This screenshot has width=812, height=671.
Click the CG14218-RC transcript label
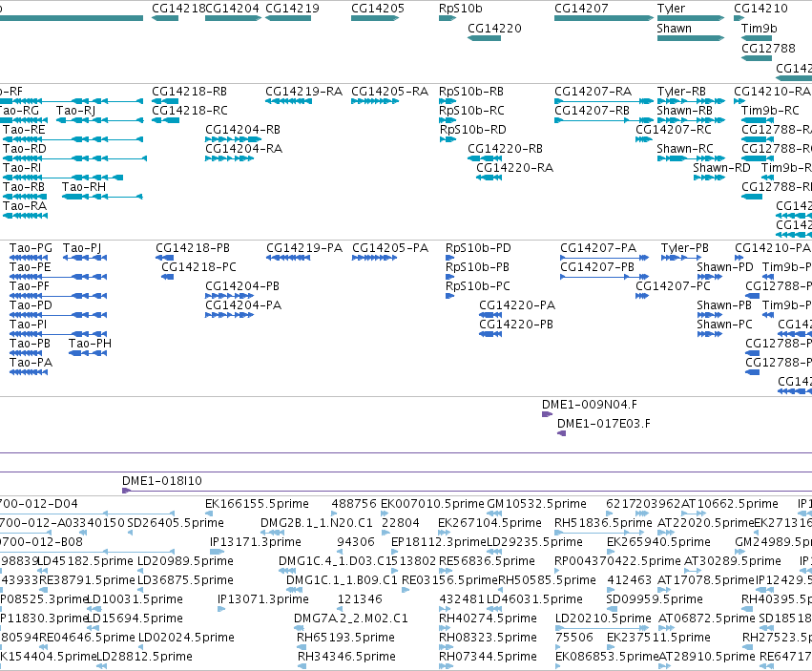[190, 111]
